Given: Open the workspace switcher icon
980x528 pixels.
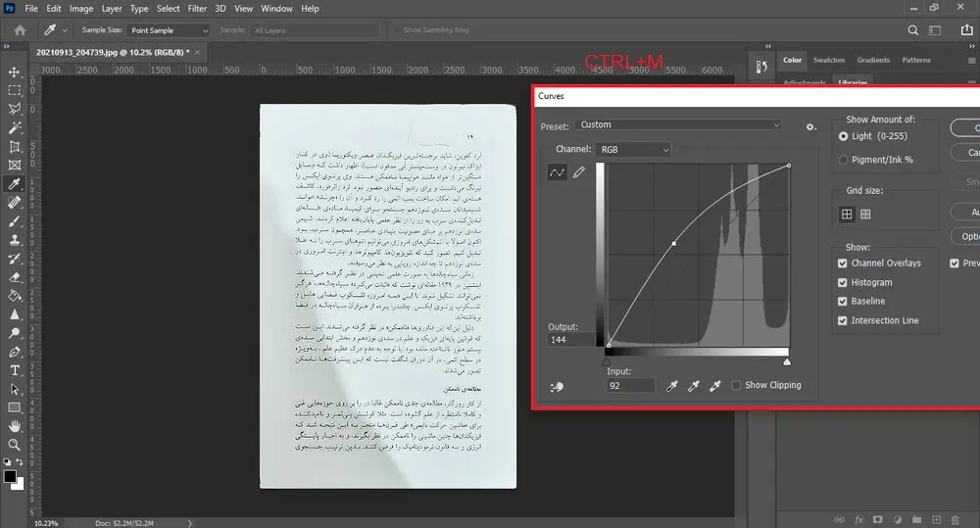Looking at the screenshot, I should [x=935, y=30].
